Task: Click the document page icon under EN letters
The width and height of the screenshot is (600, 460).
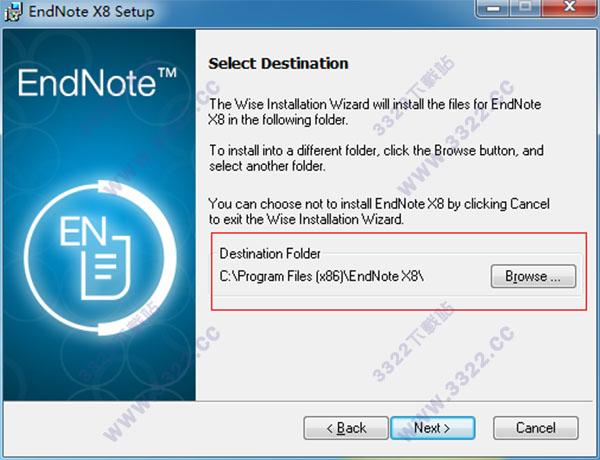Action: [x=106, y=269]
